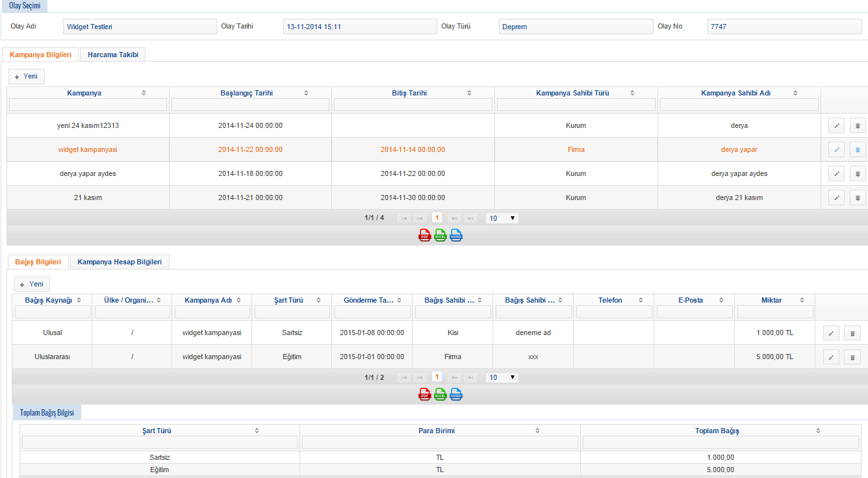This screenshot has width=868, height=478.
Task: Export campaign table to Word
Action: 456,236
